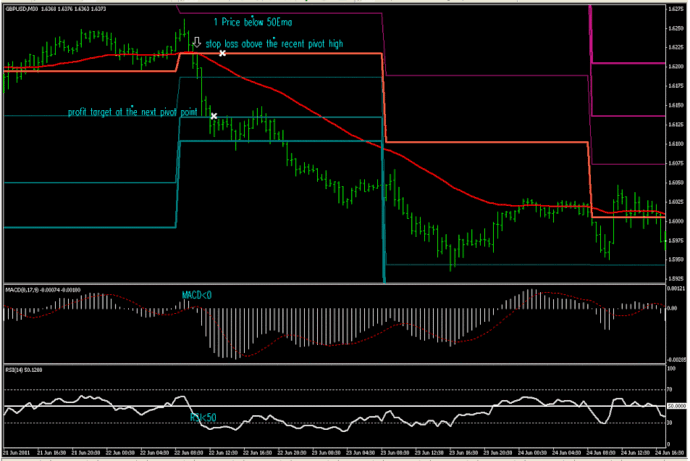Click the 'MACD<0' text annotation
The height and width of the screenshot is (461, 690).
click(x=197, y=295)
